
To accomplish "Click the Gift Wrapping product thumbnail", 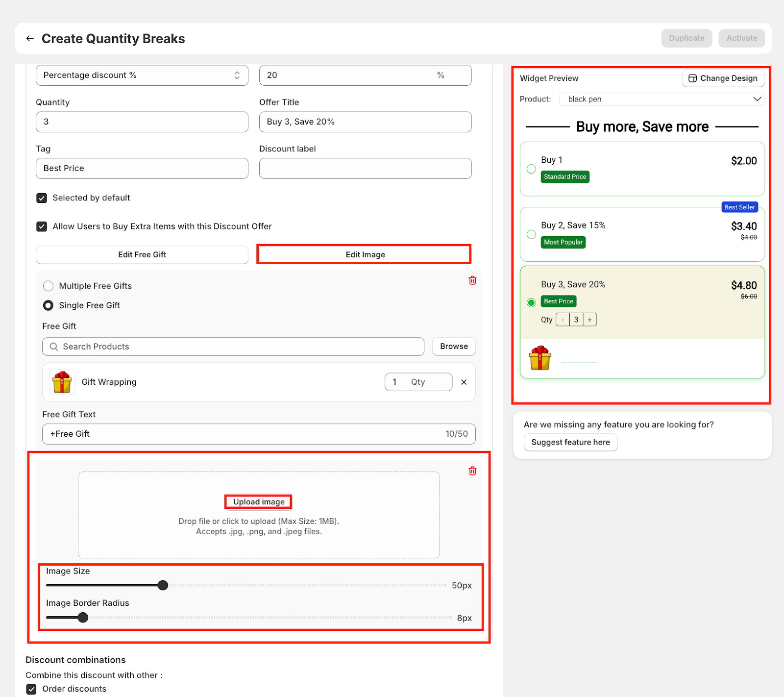I will [x=62, y=382].
